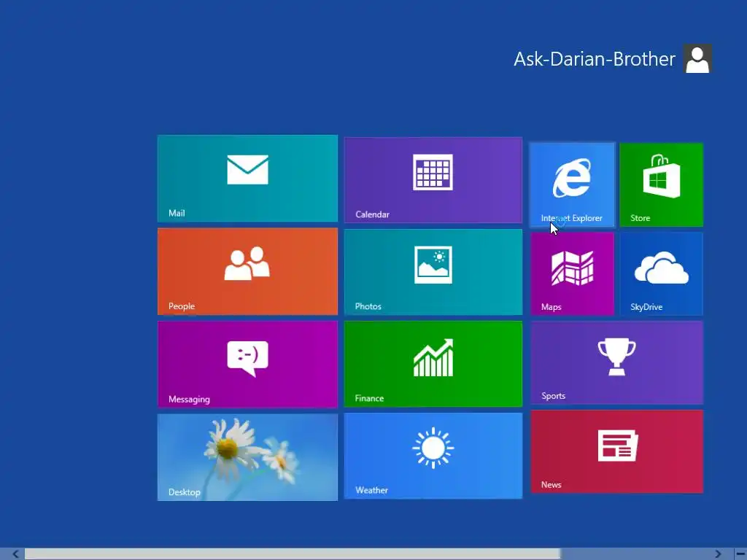The width and height of the screenshot is (747, 560).
Task: Click the zoom-out minus button at bottom corner
Action: click(741, 554)
